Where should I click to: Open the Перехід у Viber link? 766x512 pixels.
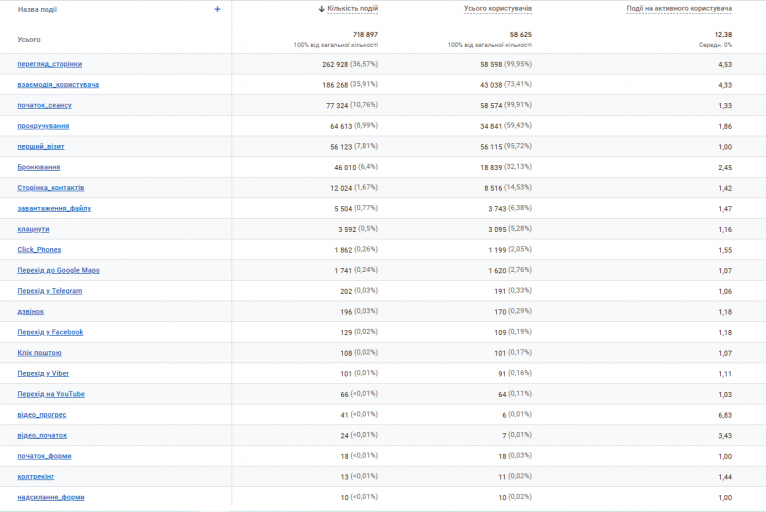(43, 373)
